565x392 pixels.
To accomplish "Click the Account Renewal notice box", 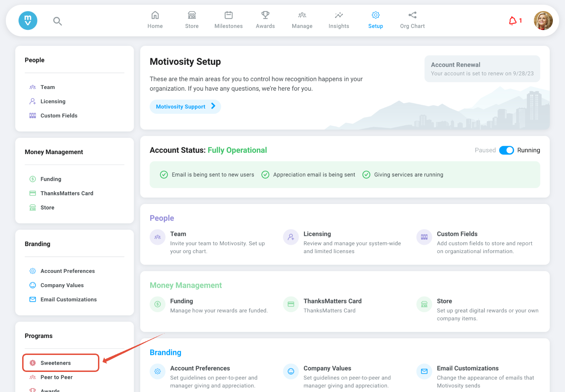I will [482, 69].
